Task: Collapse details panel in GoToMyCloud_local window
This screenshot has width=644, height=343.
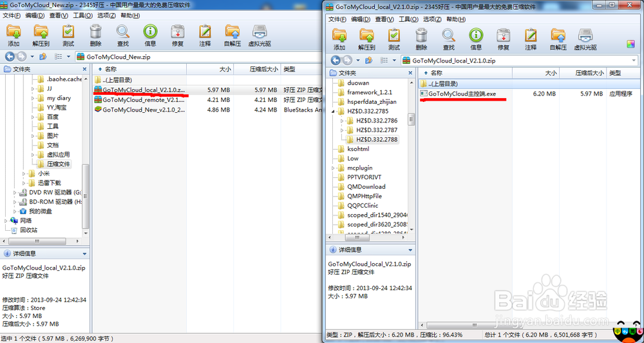Action: tap(410, 250)
